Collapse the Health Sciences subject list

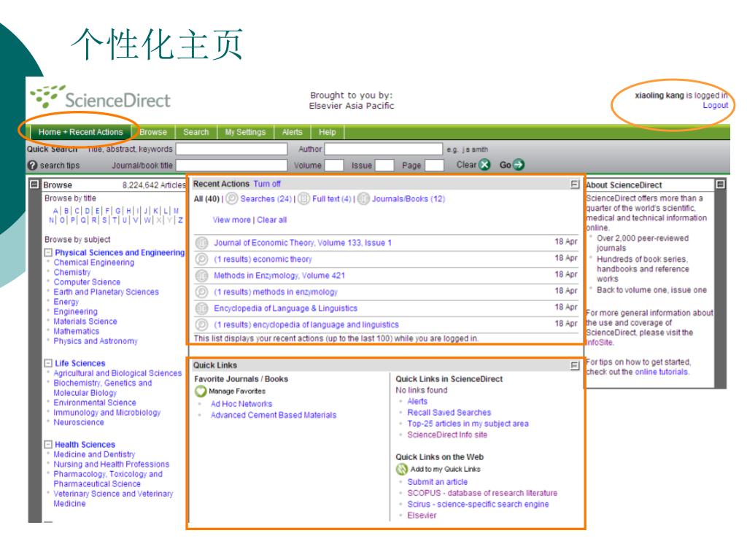point(48,444)
